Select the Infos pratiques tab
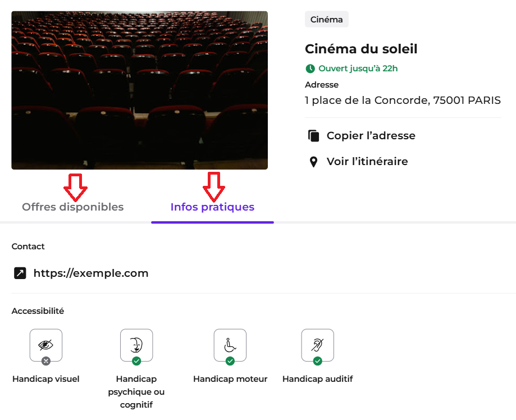This screenshot has width=516, height=420. pyautogui.click(x=212, y=207)
